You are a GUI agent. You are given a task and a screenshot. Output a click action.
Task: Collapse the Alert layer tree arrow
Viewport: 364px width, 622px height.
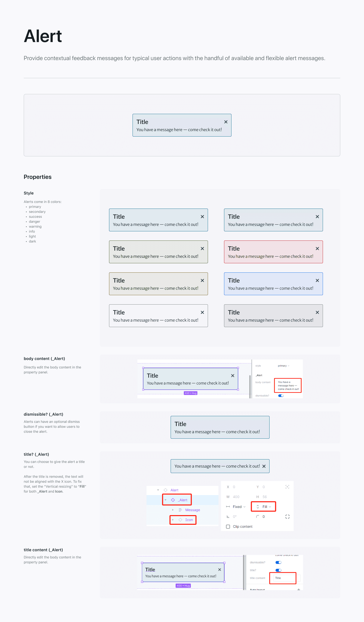point(158,490)
